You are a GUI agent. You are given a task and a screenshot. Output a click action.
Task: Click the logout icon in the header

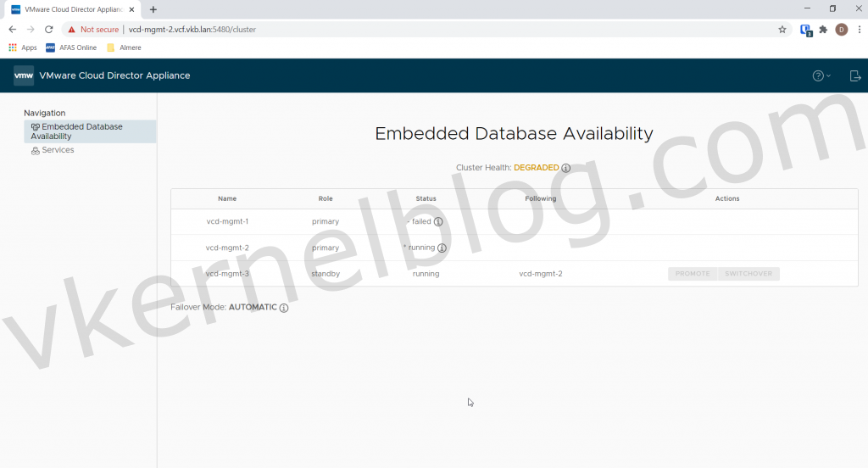tap(854, 75)
